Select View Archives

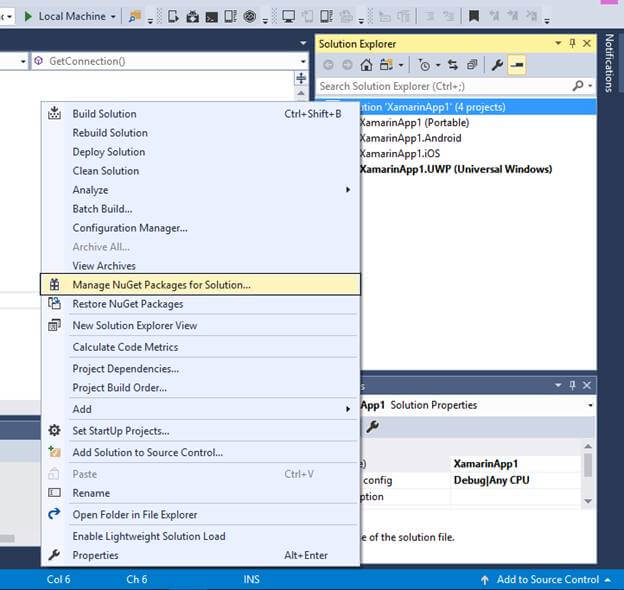pyautogui.click(x=201, y=266)
